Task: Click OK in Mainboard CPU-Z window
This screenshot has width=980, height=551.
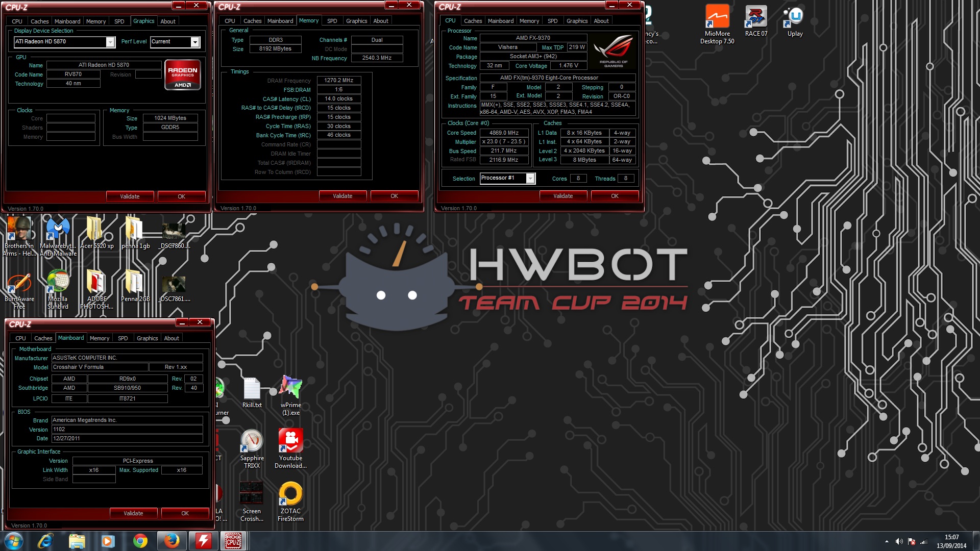Action: click(x=185, y=513)
